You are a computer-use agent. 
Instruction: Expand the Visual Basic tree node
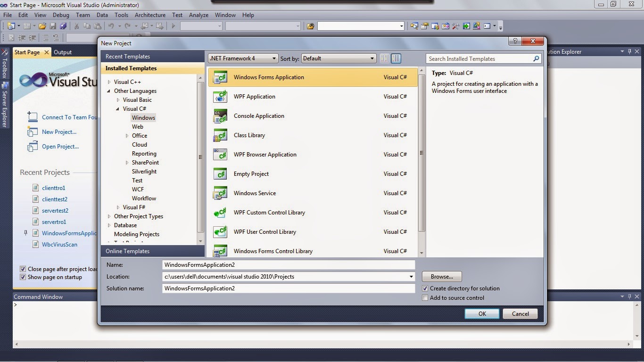[x=118, y=99]
